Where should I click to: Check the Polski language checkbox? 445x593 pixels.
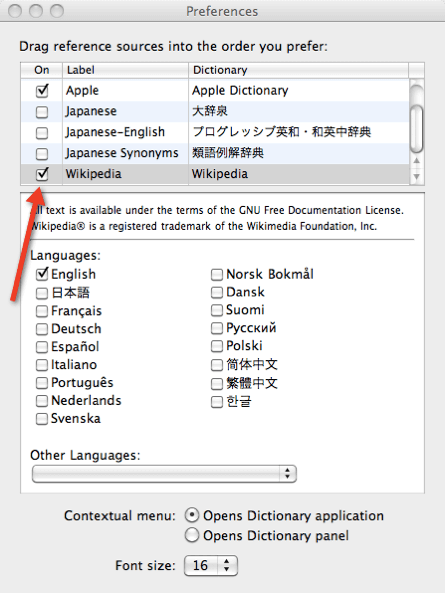pos(217,346)
